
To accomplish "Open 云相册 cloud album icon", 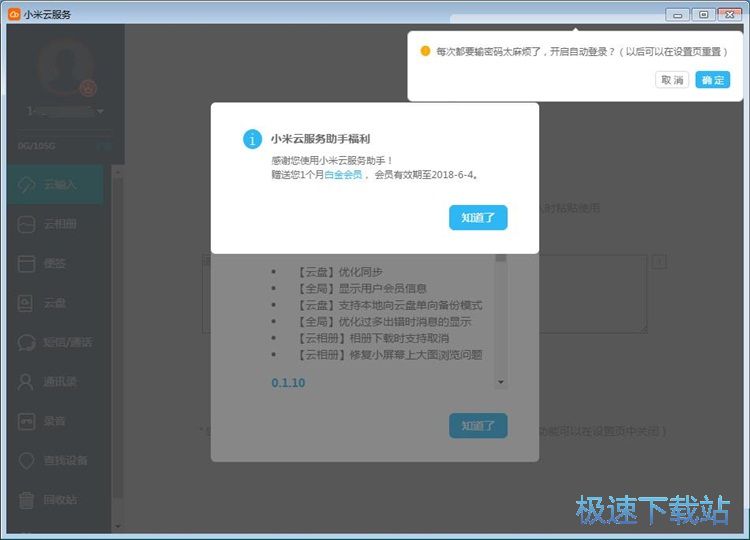I will coord(27,224).
